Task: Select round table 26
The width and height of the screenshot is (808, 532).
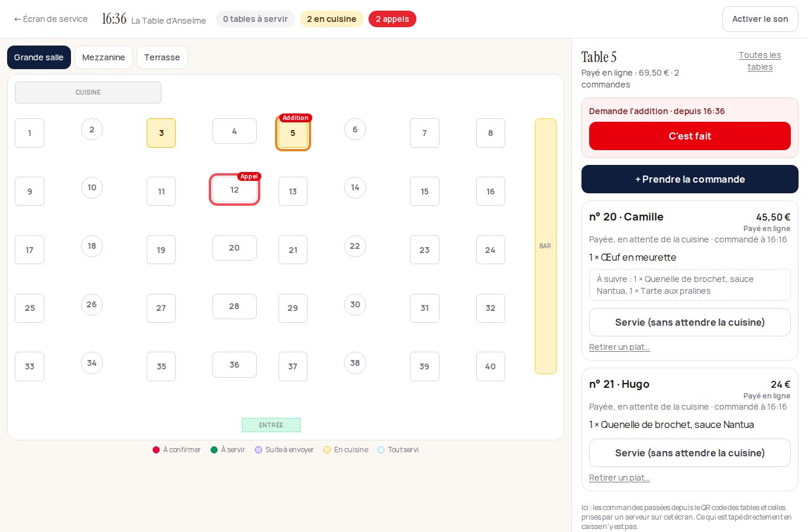Action: [x=92, y=304]
